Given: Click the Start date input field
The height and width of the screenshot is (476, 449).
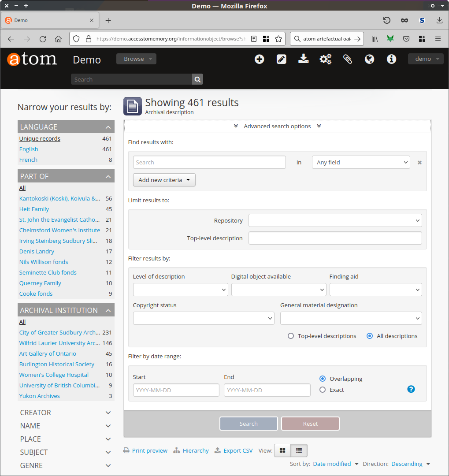Looking at the screenshot, I should 176,390.
